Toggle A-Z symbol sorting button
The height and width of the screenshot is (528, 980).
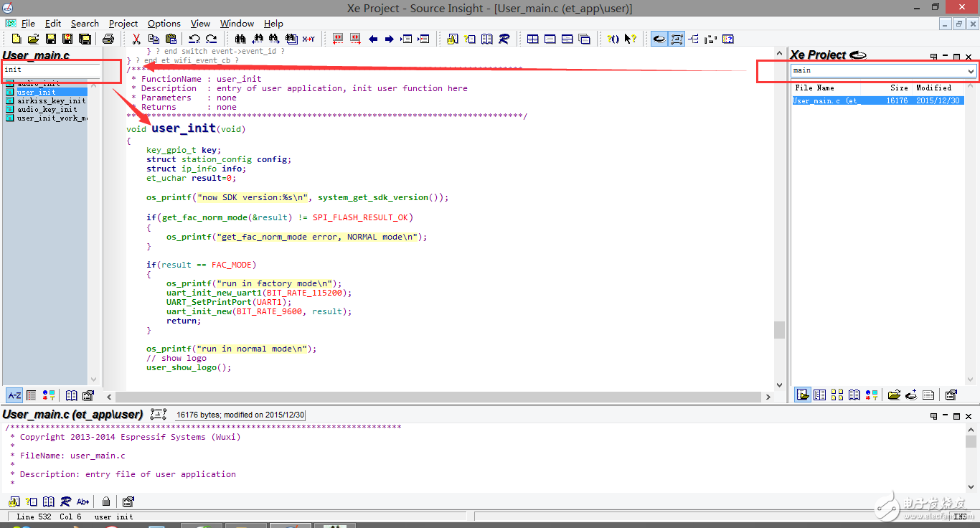click(14, 395)
